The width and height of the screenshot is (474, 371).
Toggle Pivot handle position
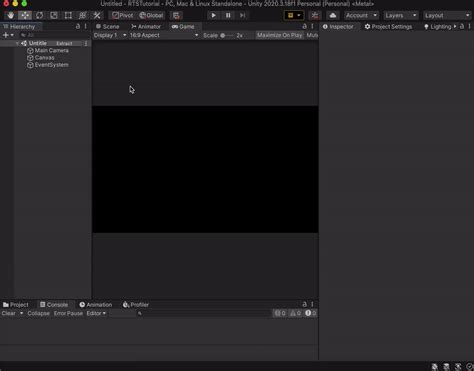pyautogui.click(x=122, y=15)
